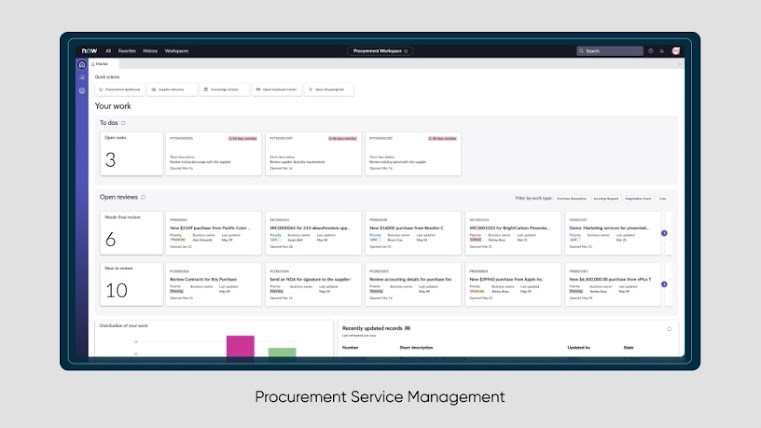Open the Home icon in left sidebar
The height and width of the screenshot is (428, 761).
coord(82,64)
